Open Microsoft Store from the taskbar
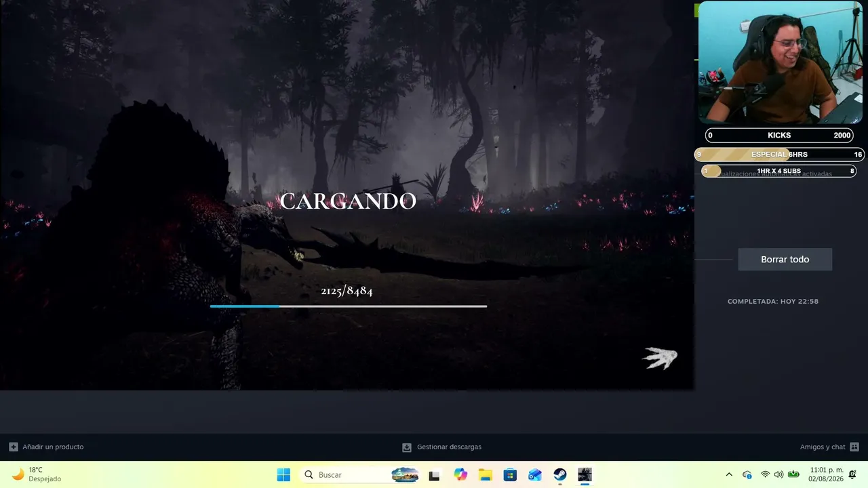 [x=510, y=475]
